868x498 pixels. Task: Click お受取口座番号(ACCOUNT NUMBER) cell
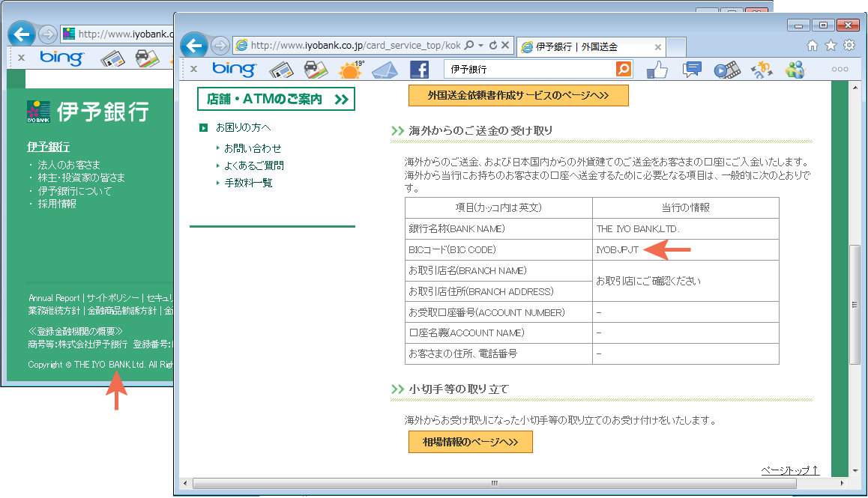point(498,312)
